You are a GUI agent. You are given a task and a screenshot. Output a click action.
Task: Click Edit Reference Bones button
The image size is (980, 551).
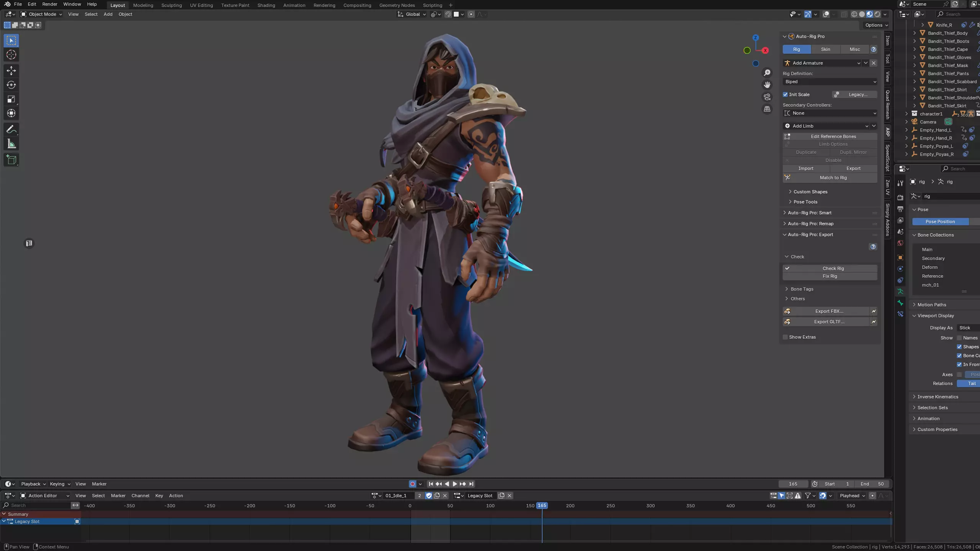pos(830,137)
